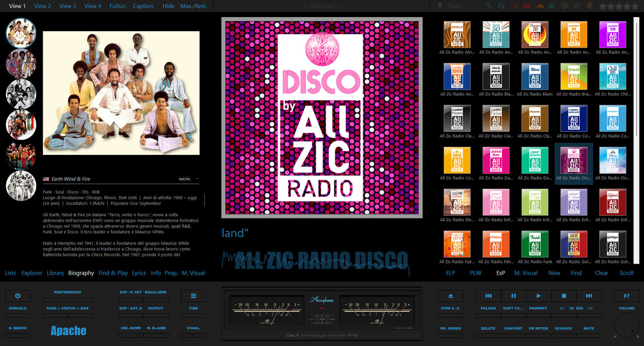
Task: Open the Spotify icon in top bar
Action: [552, 6]
